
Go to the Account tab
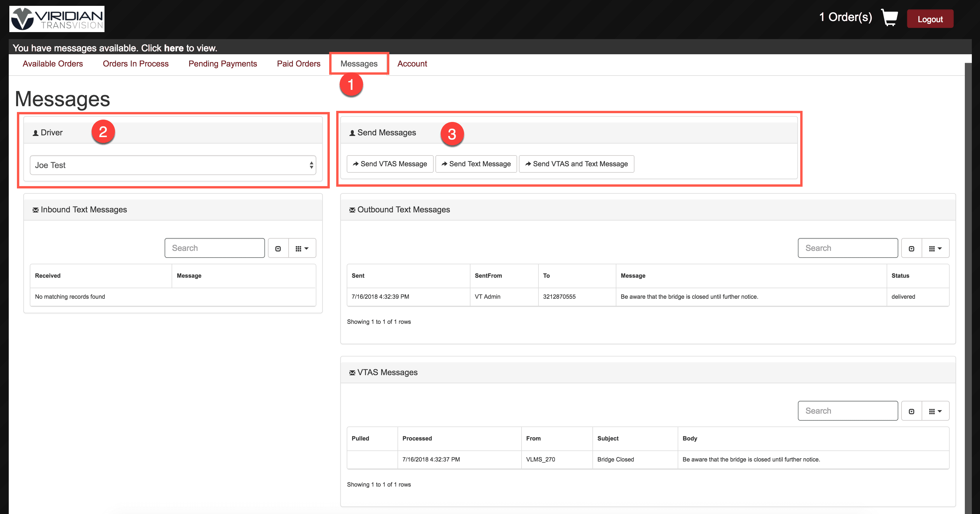coord(412,64)
